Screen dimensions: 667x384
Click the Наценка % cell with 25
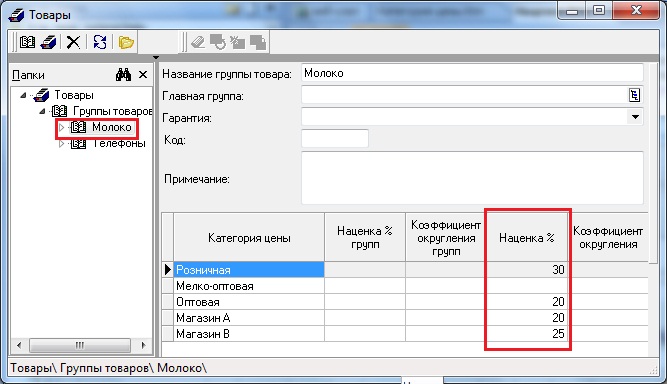coord(527,334)
